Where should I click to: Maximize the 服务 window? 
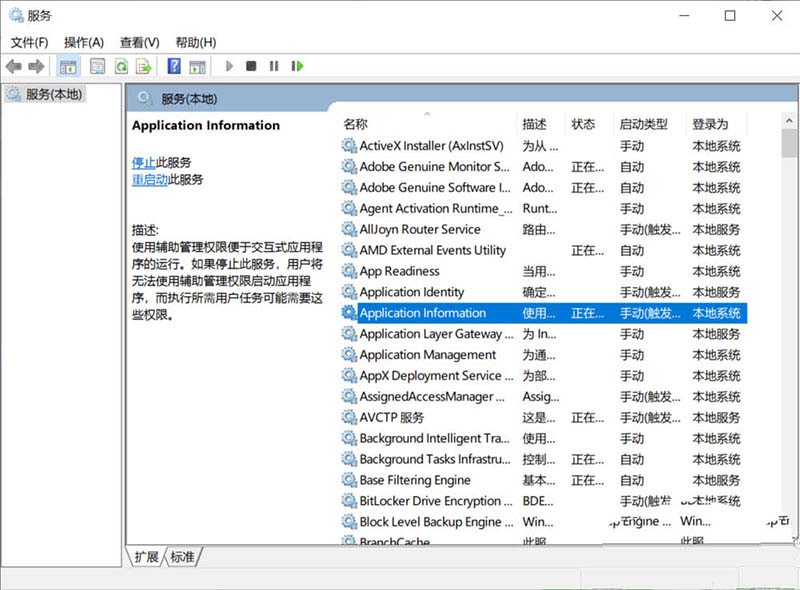730,16
